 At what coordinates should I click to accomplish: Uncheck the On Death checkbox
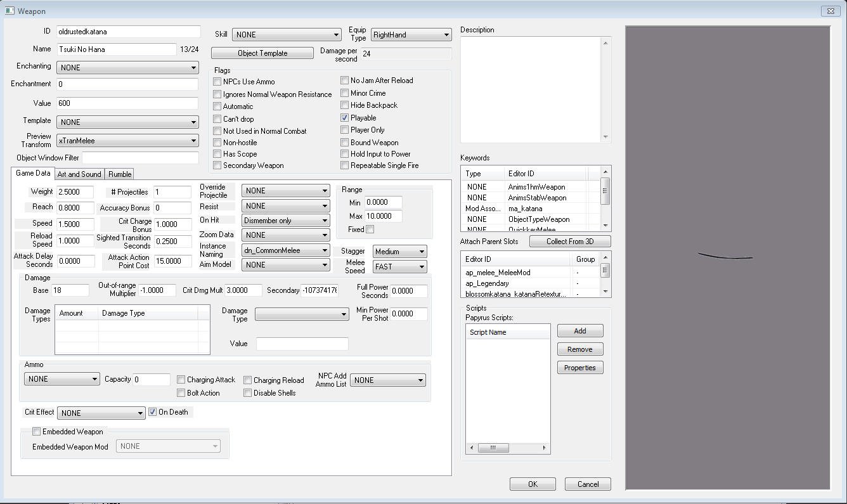tap(153, 412)
